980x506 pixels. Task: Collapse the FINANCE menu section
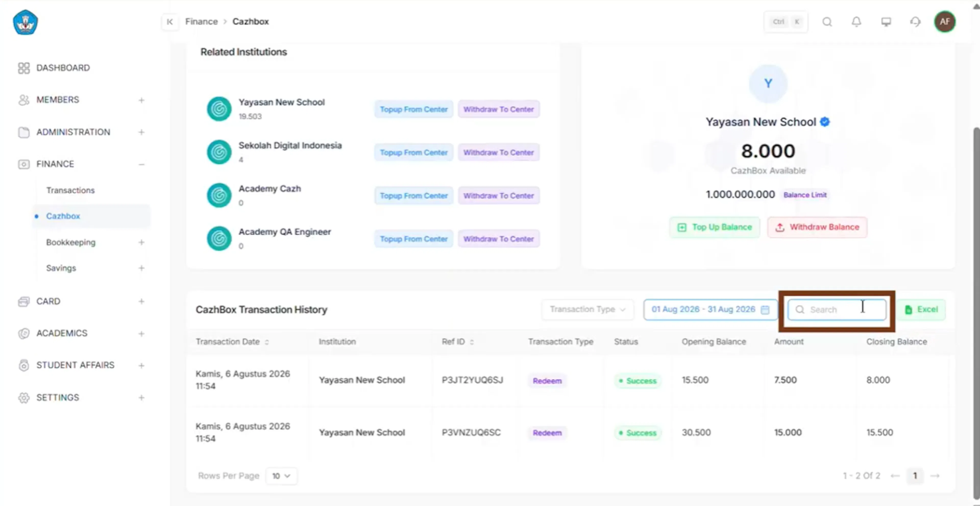pyautogui.click(x=142, y=164)
